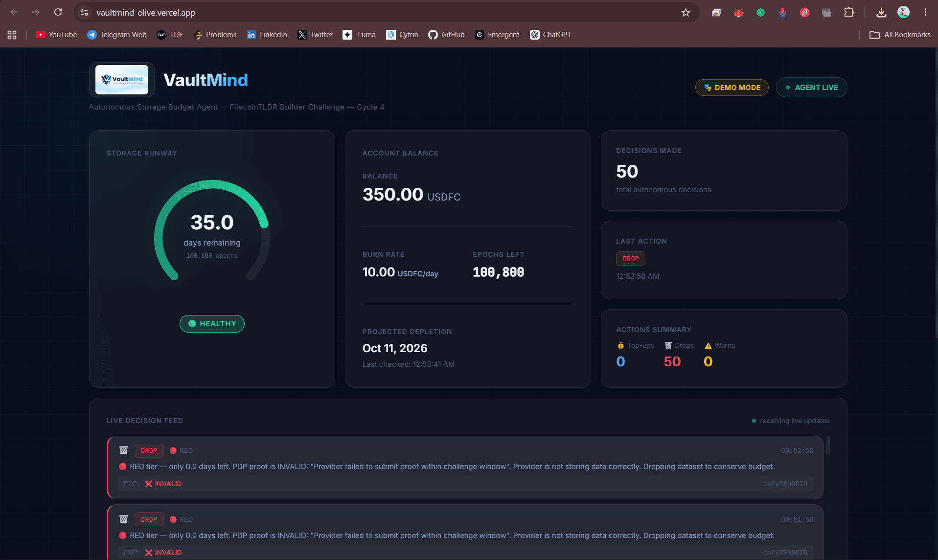
Task: Click the HEALTHY status pill
Action: point(212,324)
